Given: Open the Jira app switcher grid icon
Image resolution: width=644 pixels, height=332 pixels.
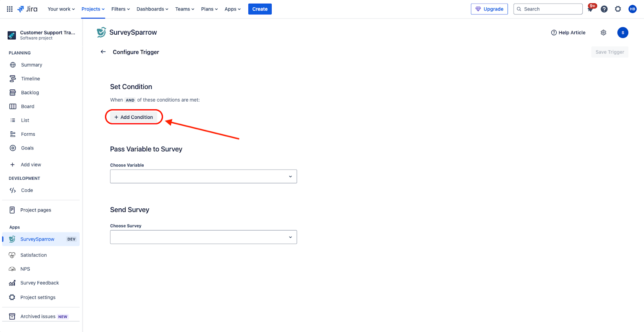Looking at the screenshot, I should tap(10, 9).
